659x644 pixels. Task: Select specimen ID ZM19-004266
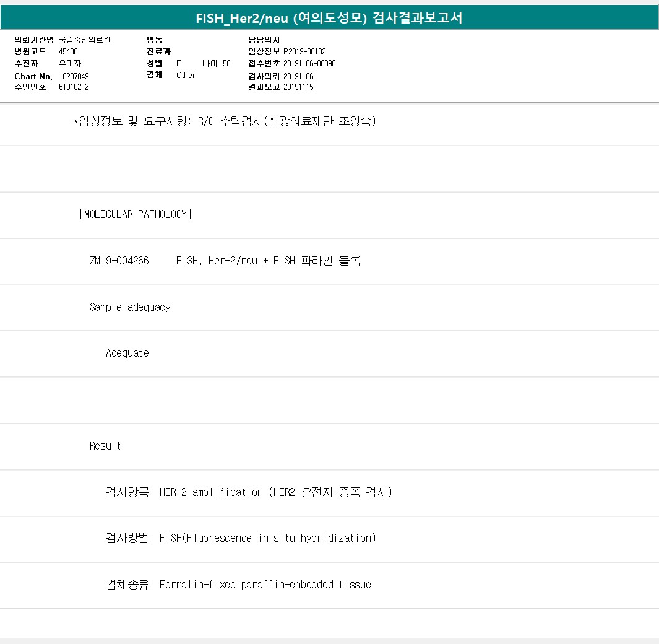(x=119, y=261)
